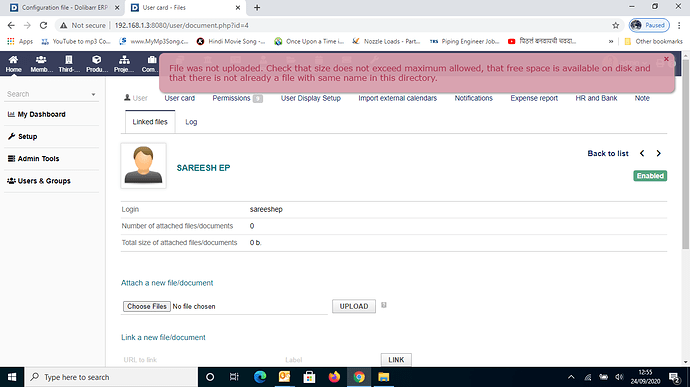Click the Back to list link

click(x=608, y=153)
